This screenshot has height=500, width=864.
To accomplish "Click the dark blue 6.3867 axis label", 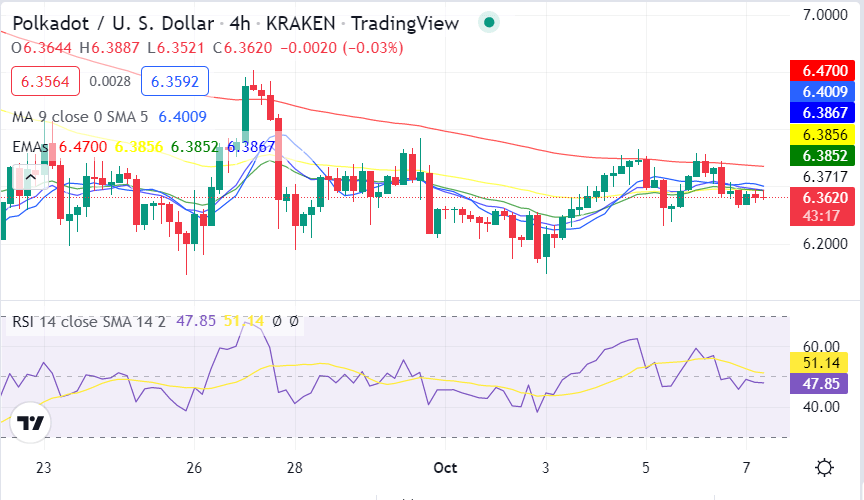I will [x=822, y=112].
